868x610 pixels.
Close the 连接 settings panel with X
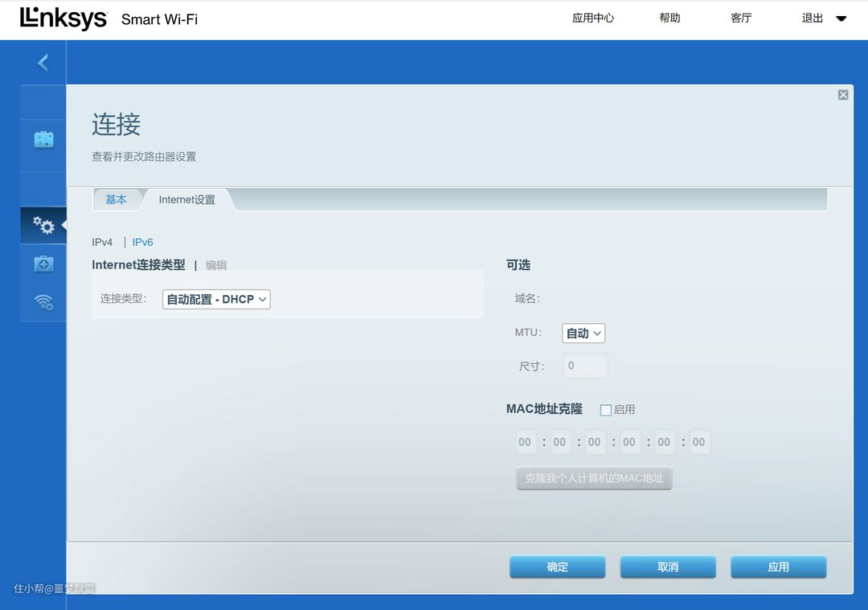pos(842,95)
